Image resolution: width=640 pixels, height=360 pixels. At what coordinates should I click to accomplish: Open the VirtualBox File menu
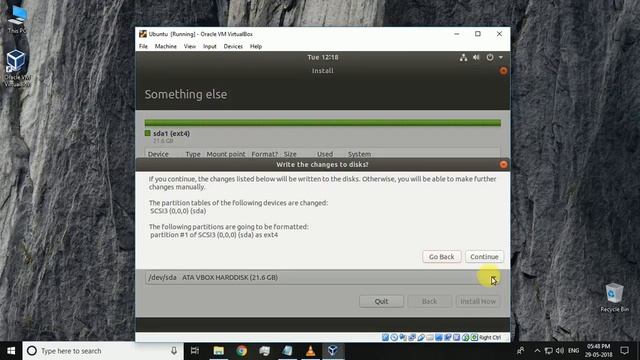(143, 46)
